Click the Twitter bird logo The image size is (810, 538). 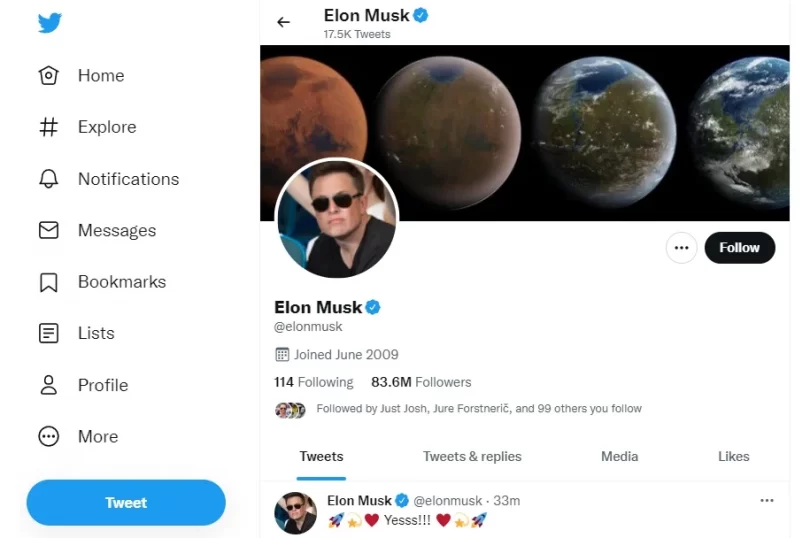pos(50,22)
